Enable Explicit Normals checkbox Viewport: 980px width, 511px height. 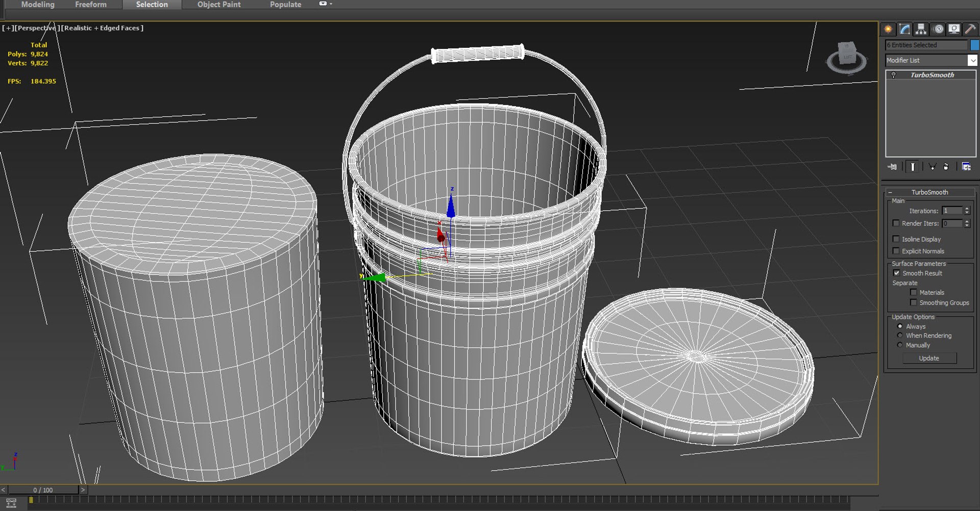click(896, 251)
